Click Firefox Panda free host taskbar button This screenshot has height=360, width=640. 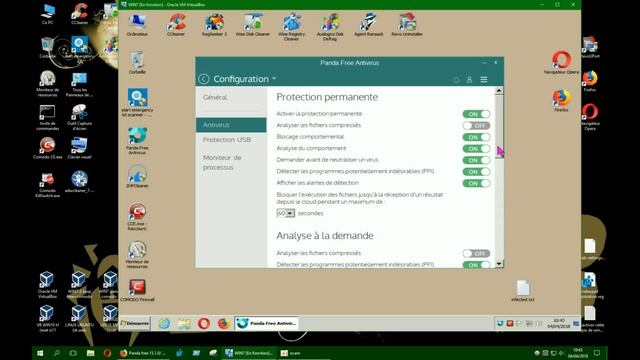(143, 353)
